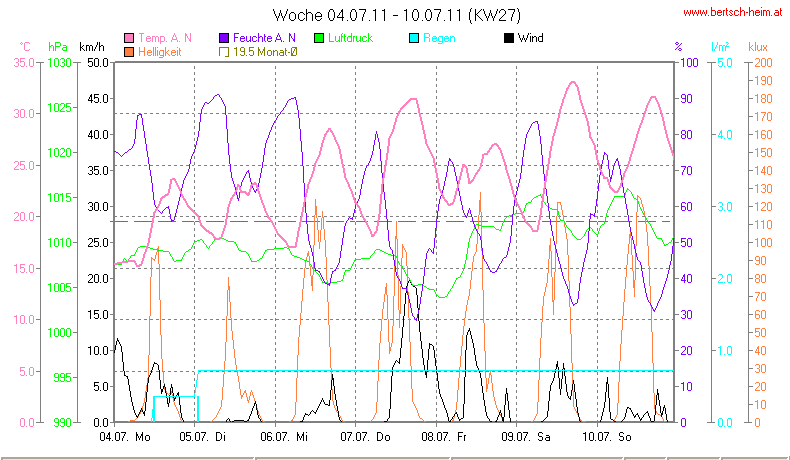Click the green Luftdruck legend swatch
Viewport: 790px width, 460px height.
pos(318,38)
